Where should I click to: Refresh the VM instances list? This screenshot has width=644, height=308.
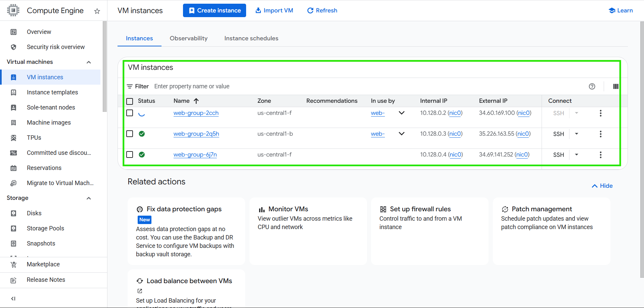click(x=322, y=10)
